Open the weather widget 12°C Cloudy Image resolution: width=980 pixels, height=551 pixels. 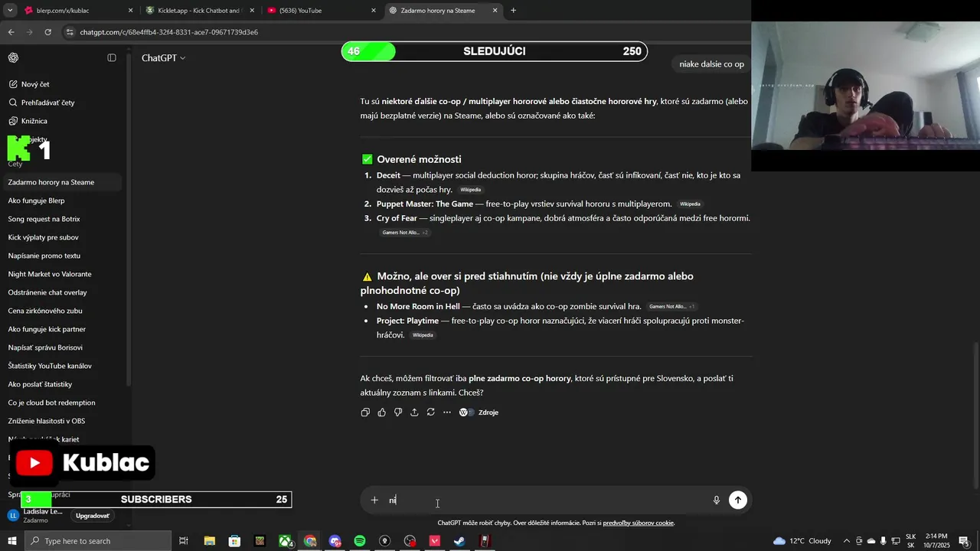coord(802,541)
